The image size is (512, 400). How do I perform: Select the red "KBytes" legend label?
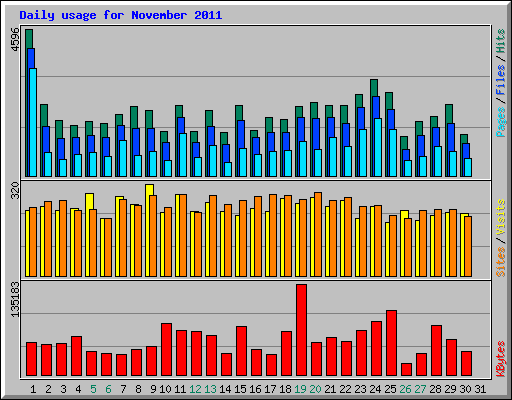(500, 359)
